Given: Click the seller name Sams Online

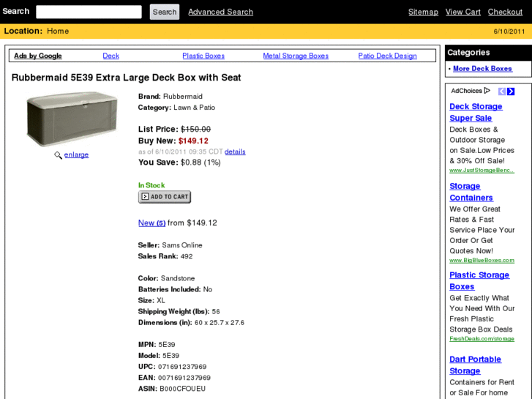Looking at the screenshot, I should pos(182,245).
